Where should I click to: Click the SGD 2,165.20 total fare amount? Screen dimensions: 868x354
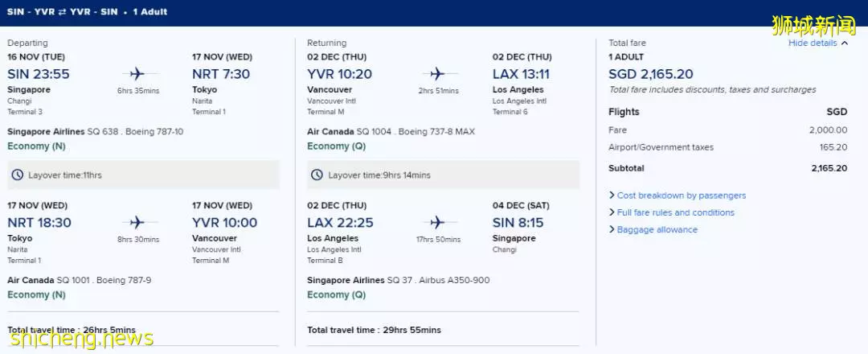click(x=650, y=74)
